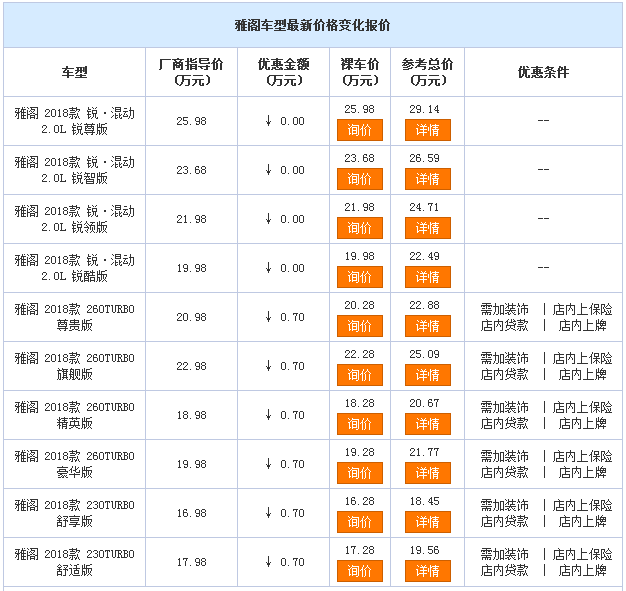This screenshot has height=591, width=626.
Task: Open 详情 under total price 18.45
Action: pos(428,522)
